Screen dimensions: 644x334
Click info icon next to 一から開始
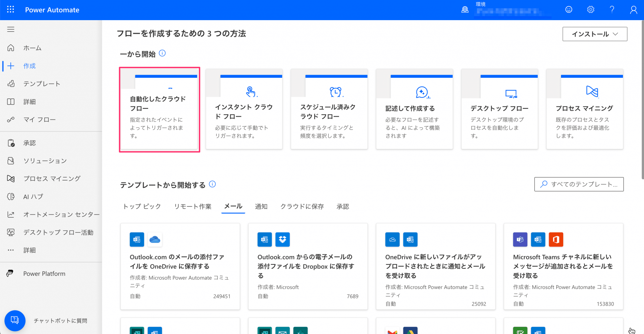click(162, 53)
